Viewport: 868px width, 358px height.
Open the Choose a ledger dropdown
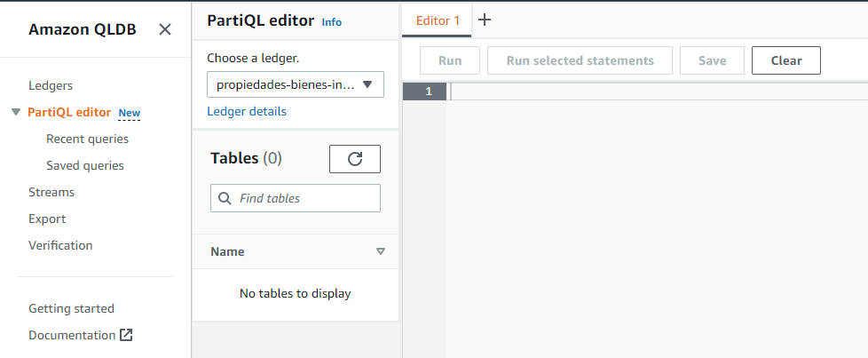tap(295, 85)
